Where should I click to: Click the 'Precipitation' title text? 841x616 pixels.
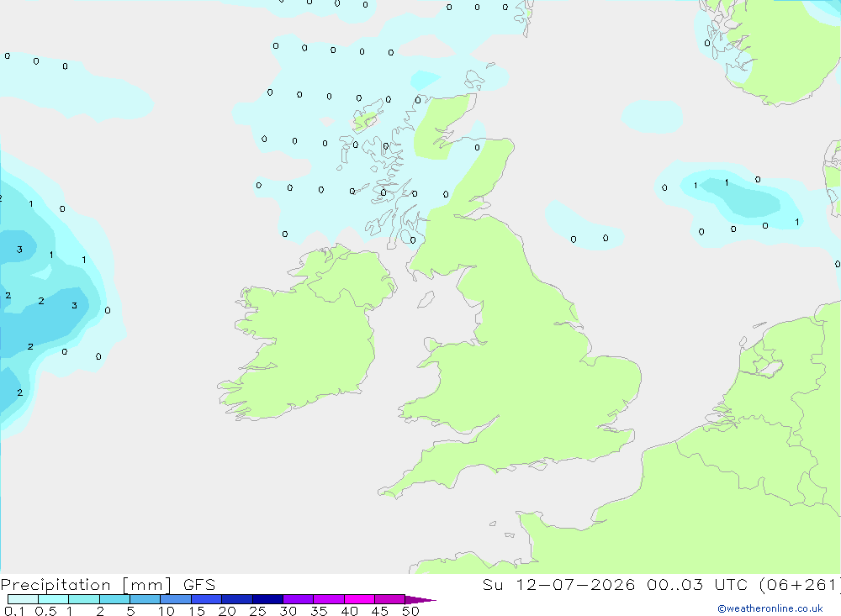56,585
